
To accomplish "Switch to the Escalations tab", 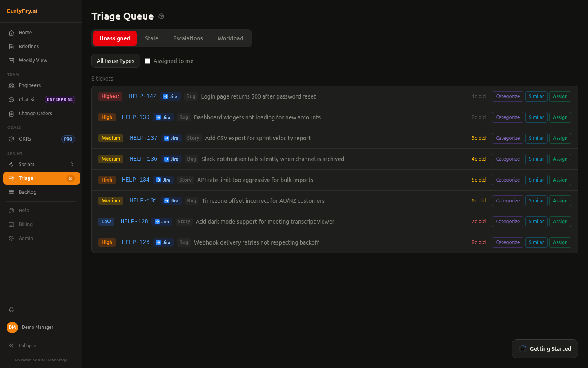I will point(188,38).
